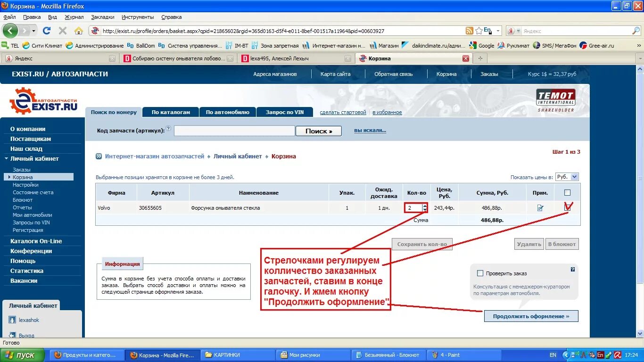Screen dimensions: 644x362
Task: Click the В блокнот button
Action: click(561, 244)
